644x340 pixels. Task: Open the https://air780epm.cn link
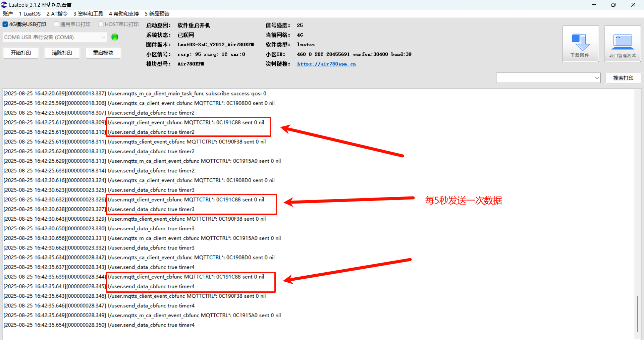[326, 64]
